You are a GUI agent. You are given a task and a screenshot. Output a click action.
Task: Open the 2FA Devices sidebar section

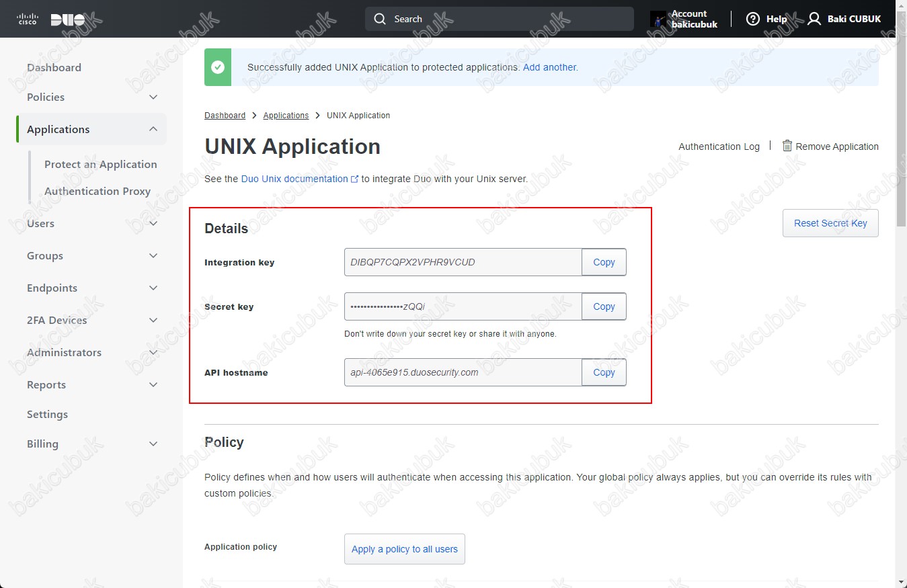[x=56, y=320]
